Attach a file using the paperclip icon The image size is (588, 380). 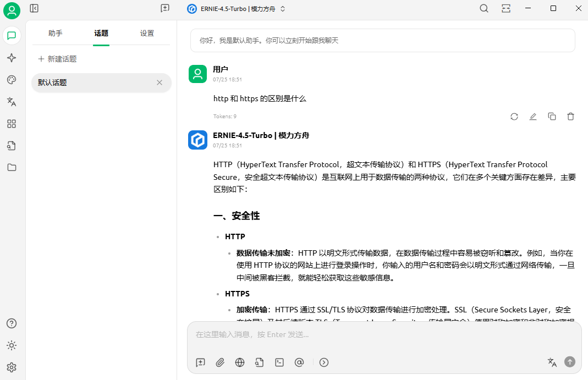(x=220, y=362)
